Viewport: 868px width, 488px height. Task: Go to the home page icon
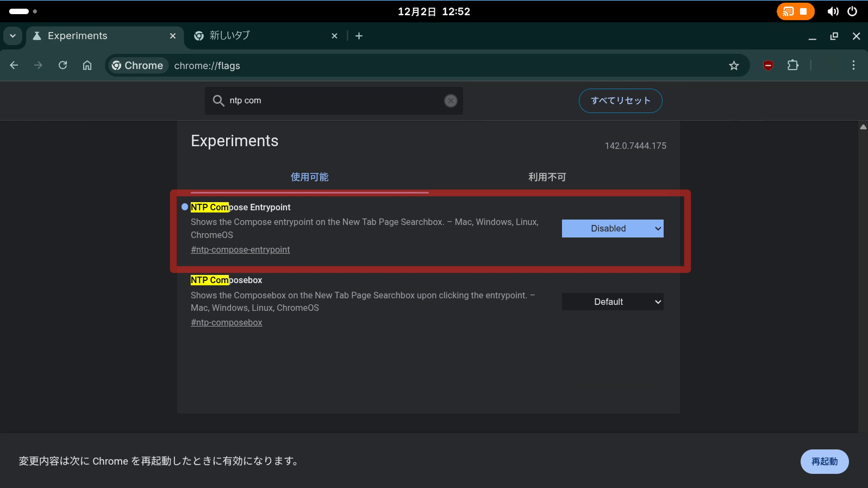pyautogui.click(x=87, y=65)
